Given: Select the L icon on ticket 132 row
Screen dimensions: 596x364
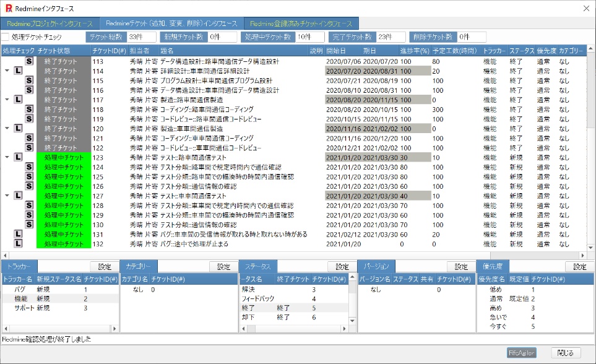Looking at the screenshot, I should click(18, 243).
